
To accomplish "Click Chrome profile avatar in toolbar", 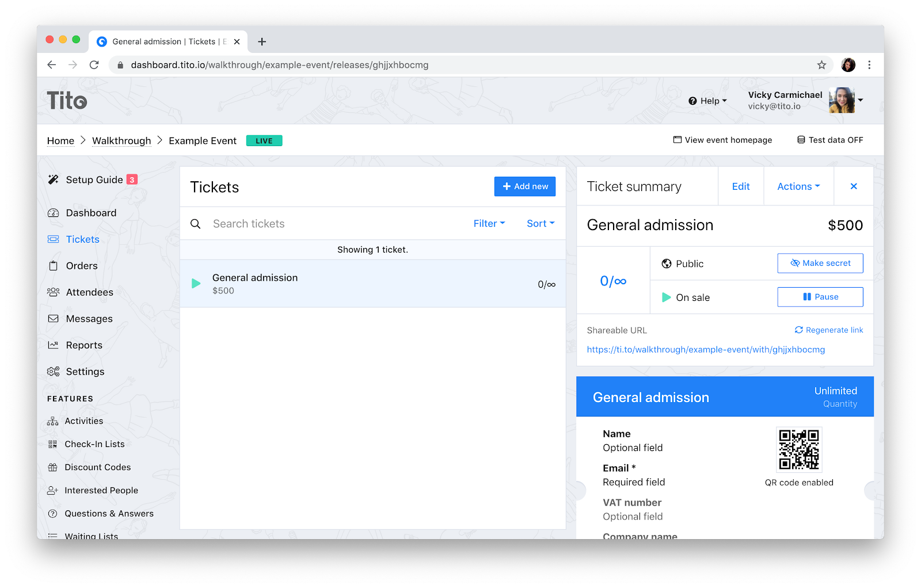I will pyautogui.click(x=848, y=65).
